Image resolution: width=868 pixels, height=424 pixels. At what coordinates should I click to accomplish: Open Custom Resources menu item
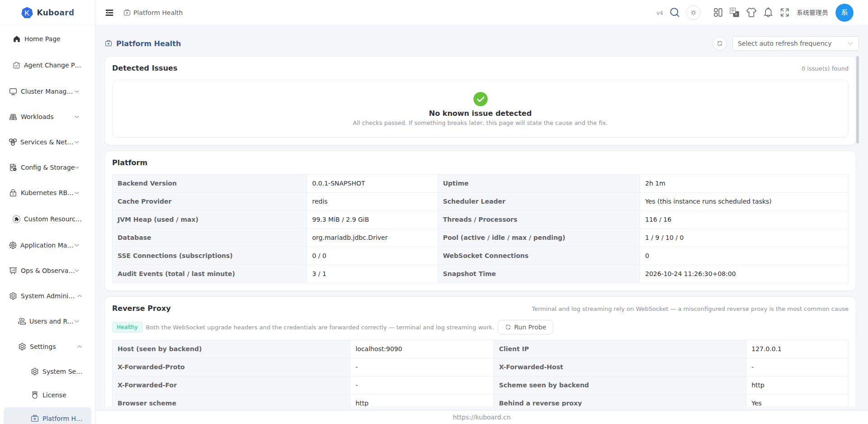(47, 219)
